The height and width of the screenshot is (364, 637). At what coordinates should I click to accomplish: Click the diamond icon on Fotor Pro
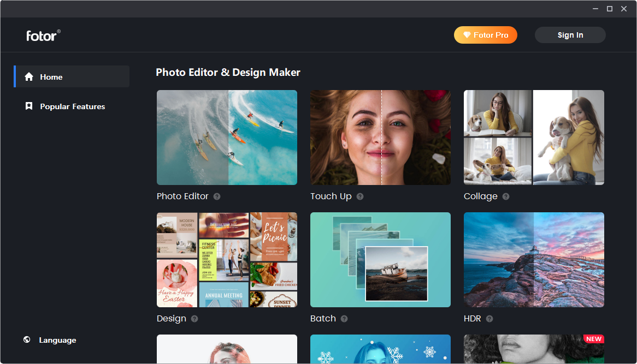(467, 35)
